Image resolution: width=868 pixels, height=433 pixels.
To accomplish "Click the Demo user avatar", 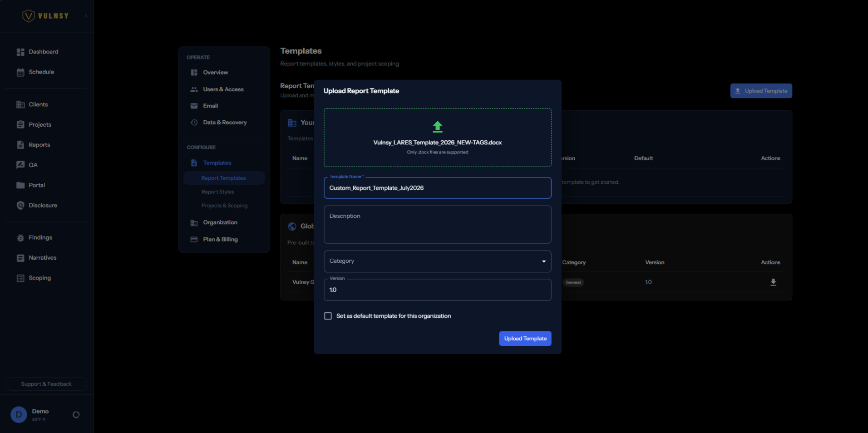I will tap(19, 414).
